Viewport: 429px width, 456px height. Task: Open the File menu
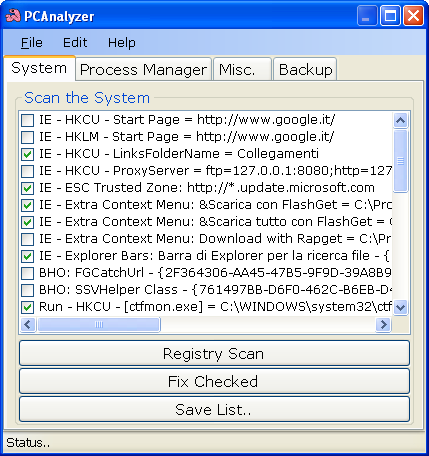pyautogui.click(x=32, y=43)
